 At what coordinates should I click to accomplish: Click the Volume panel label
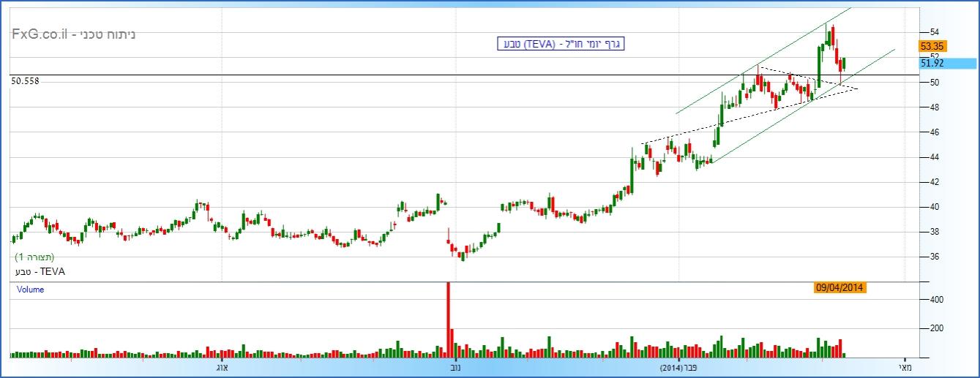point(30,290)
